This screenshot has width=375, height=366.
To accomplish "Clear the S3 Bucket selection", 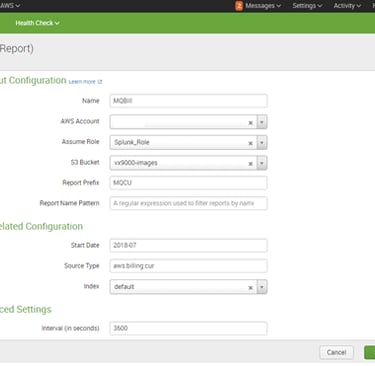I will coord(250,164).
